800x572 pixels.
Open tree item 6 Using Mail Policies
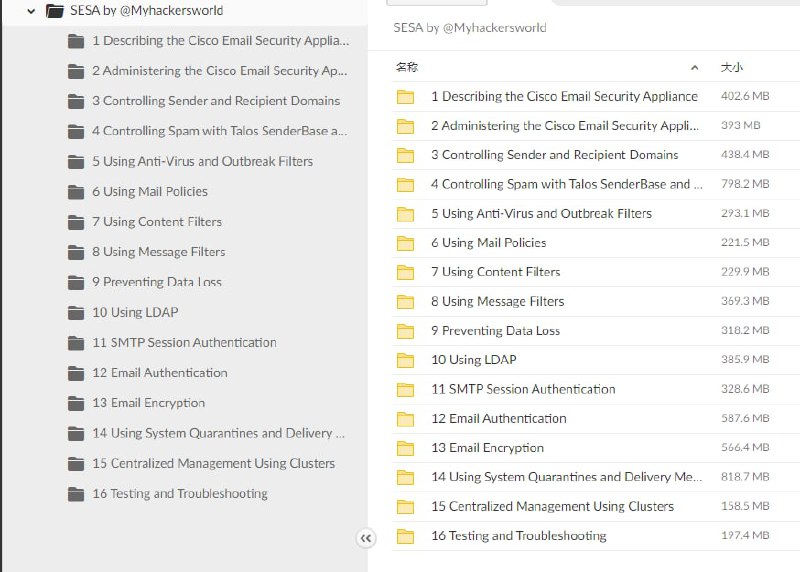pyautogui.click(x=150, y=191)
